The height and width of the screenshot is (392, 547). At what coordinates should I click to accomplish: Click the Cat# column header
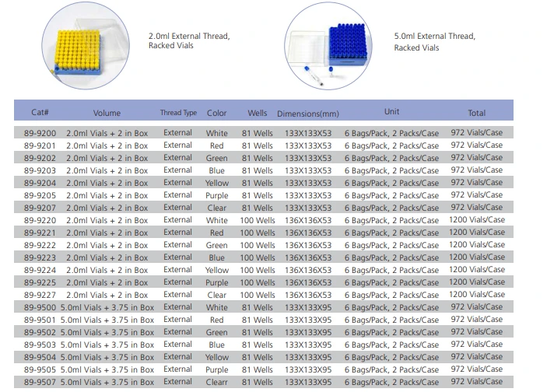pyautogui.click(x=40, y=112)
